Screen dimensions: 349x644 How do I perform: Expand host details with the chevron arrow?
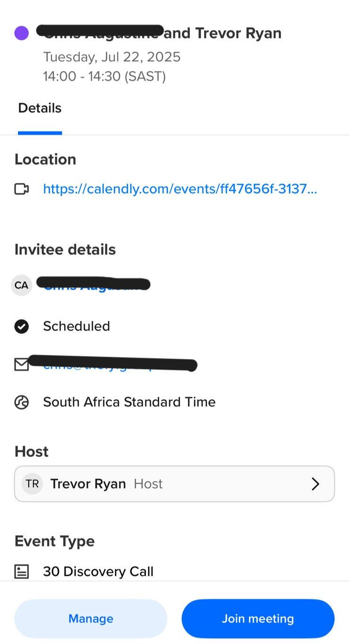point(315,484)
